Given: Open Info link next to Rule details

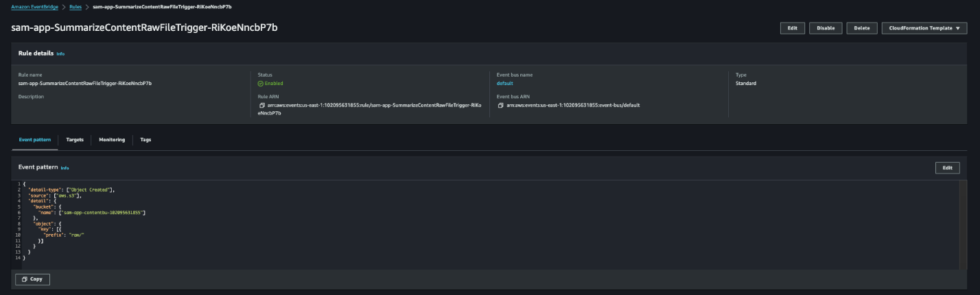Looking at the screenshot, I should (60, 54).
